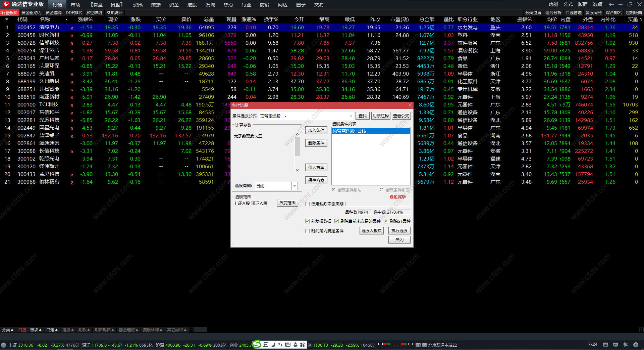Screen dimensions: 644x350
Task: Click 加入条件 button
Action: pos(316,130)
